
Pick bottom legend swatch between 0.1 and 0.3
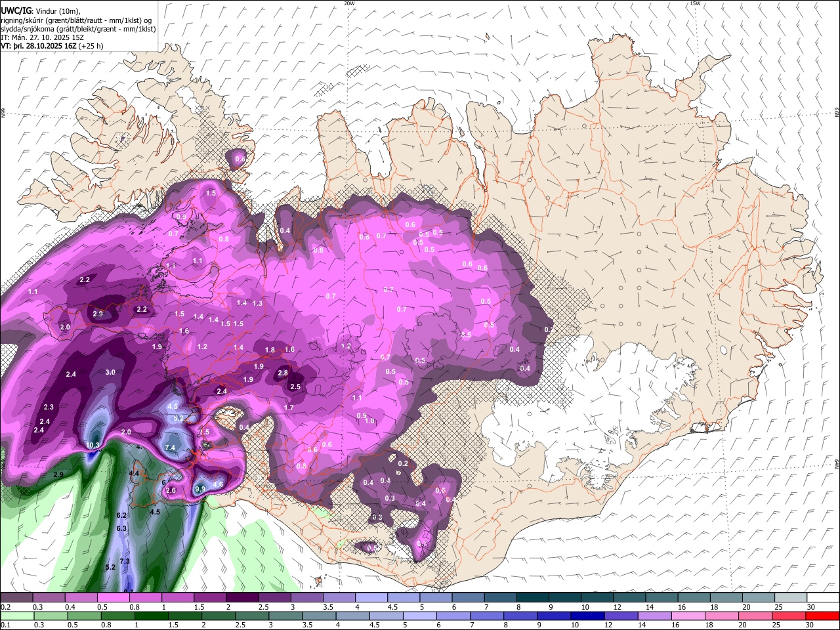click(x=17, y=616)
